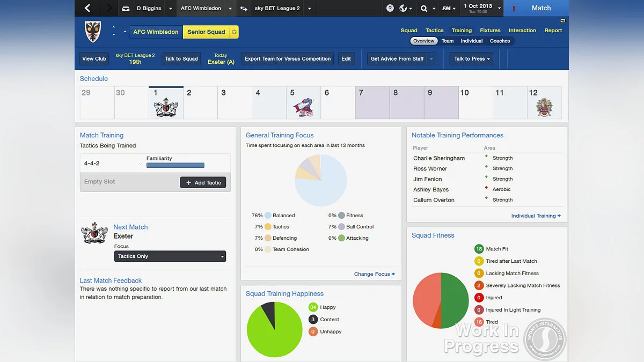Viewport: 644px width, 362px height.
Task: Click the manager briefcase icon beside D Biggins
Action: (x=125, y=8)
